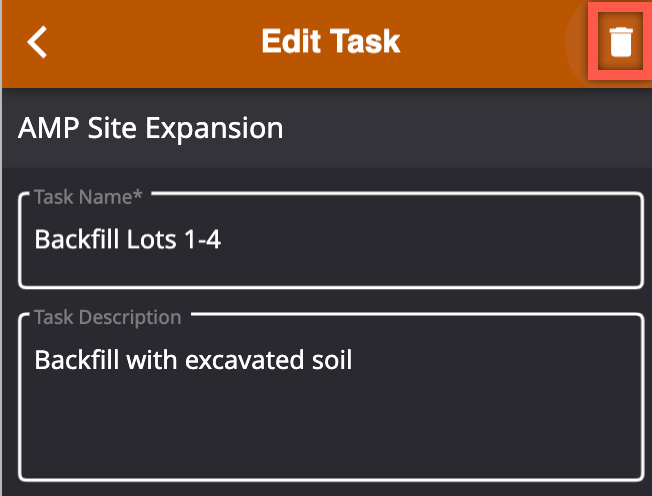
Task: Click the Edit Task header title
Action: tap(331, 41)
